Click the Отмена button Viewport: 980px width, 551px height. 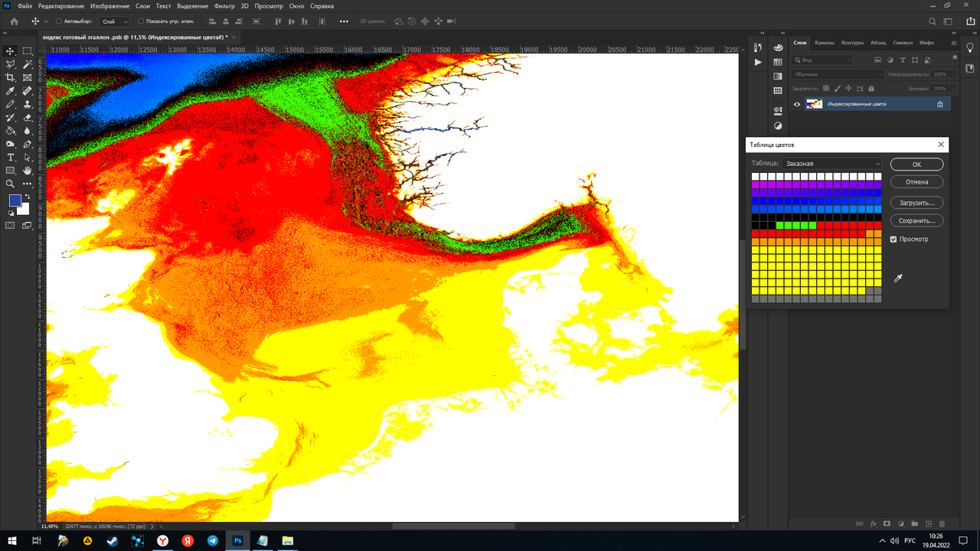click(916, 182)
